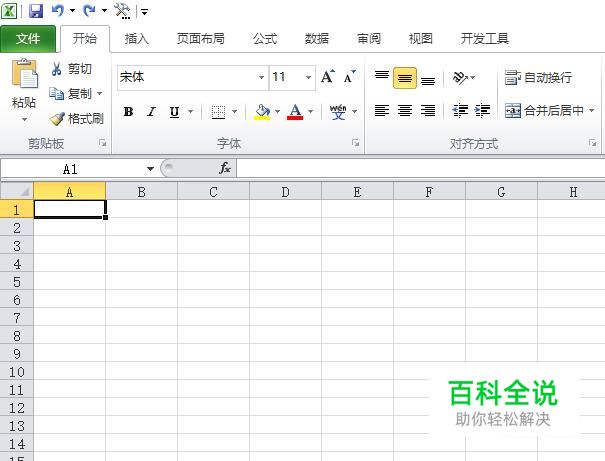The height and width of the screenshot is (461, 605).
Task: Open 字体 font dialog launcher
Action: click(x=355, y=143)
